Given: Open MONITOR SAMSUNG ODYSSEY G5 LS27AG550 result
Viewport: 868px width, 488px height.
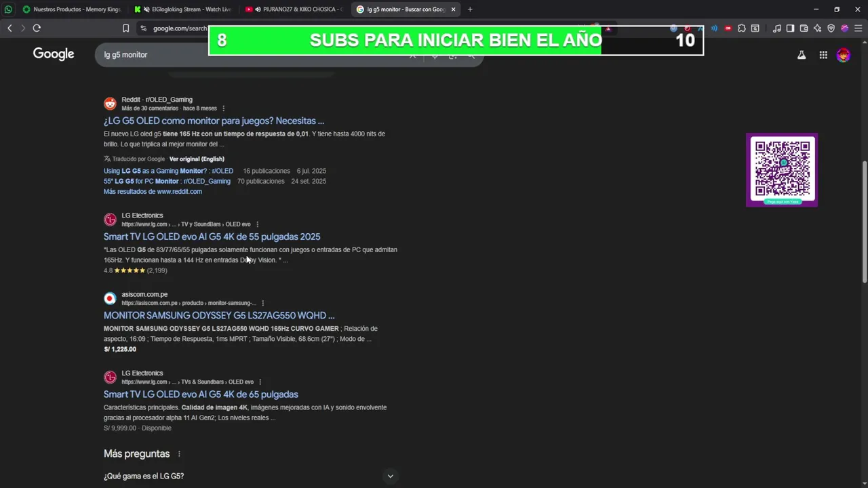Looking at the screenshot, I should [x=219, y=316].
